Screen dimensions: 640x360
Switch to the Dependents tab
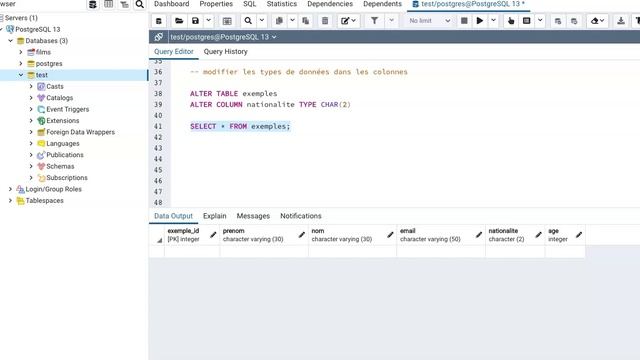point(382,4)
